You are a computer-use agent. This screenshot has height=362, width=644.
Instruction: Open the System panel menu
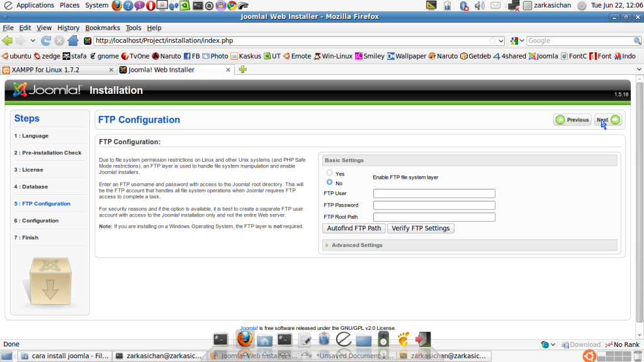(x=96, y=5)
